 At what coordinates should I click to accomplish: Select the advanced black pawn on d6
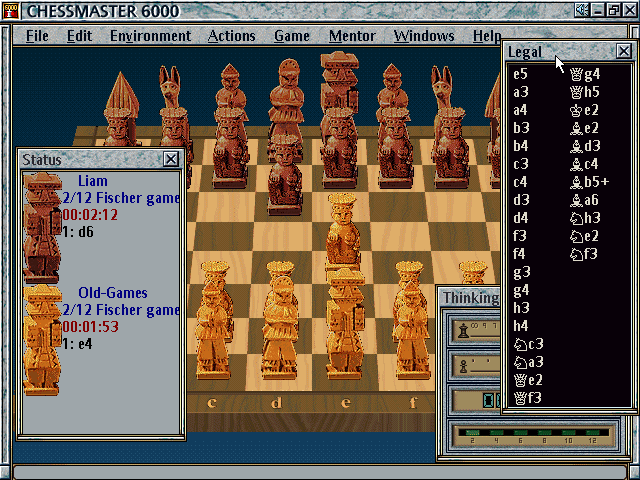point(284,176)
